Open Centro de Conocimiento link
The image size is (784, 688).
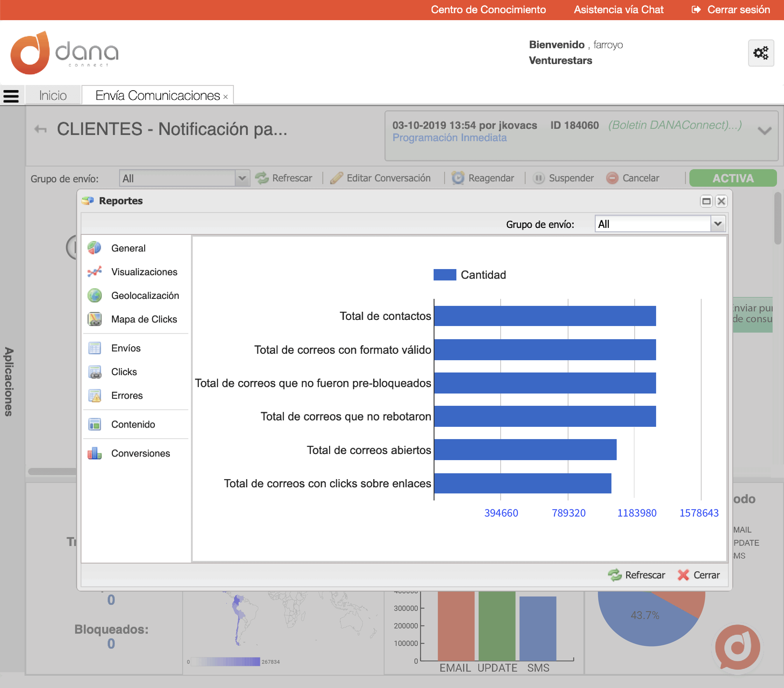pyautogui.click(x=488, y=10)
